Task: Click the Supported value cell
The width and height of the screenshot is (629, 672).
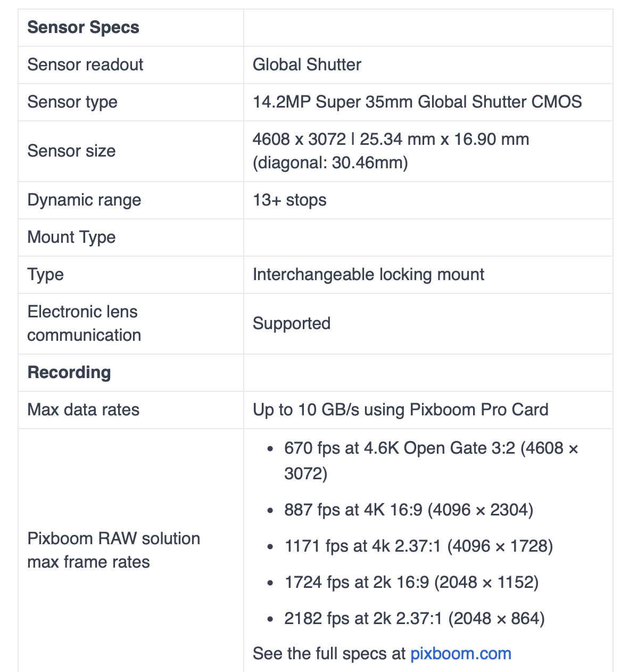Action: (x=292, y=324)
